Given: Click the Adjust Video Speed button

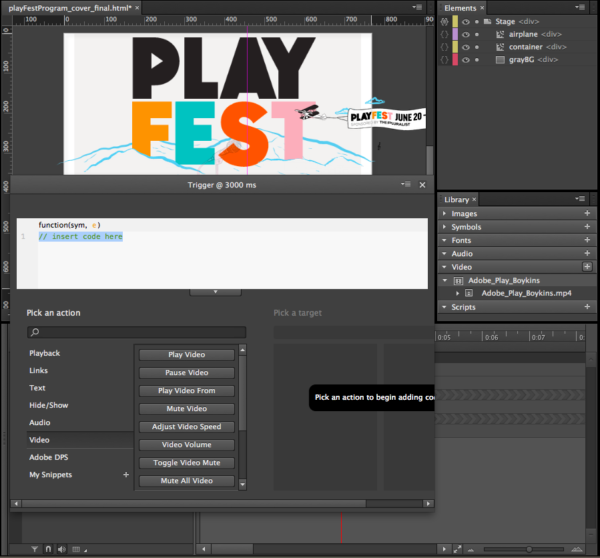Looking at the screenshot, I should tap(187, 427).
